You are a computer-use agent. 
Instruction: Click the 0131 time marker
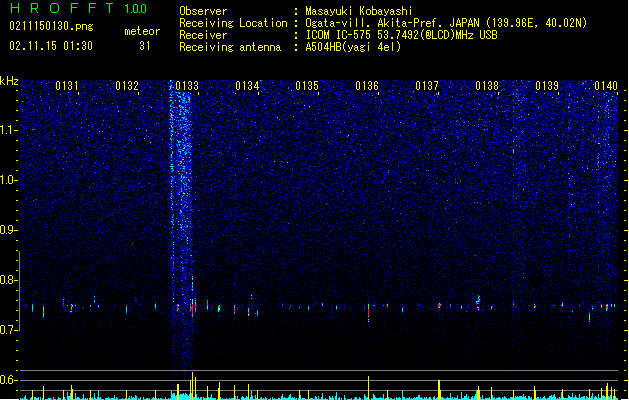pos(67,86)
